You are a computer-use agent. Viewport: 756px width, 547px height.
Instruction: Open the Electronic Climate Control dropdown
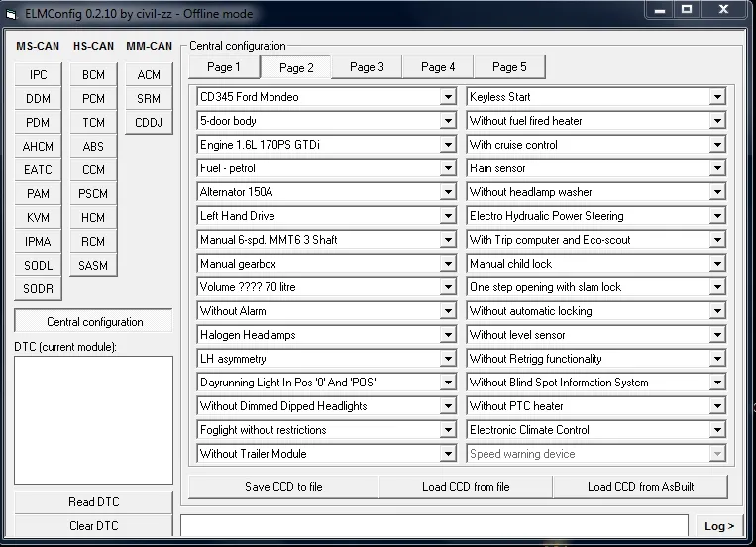(716, 430)
